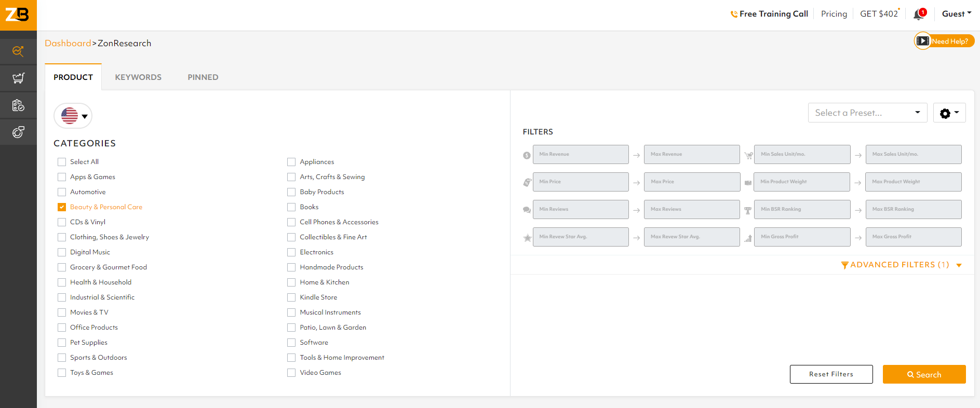This screenshot has height=408, width=980.
Task: Click the product weight filter icon
Action: point(748,183)
